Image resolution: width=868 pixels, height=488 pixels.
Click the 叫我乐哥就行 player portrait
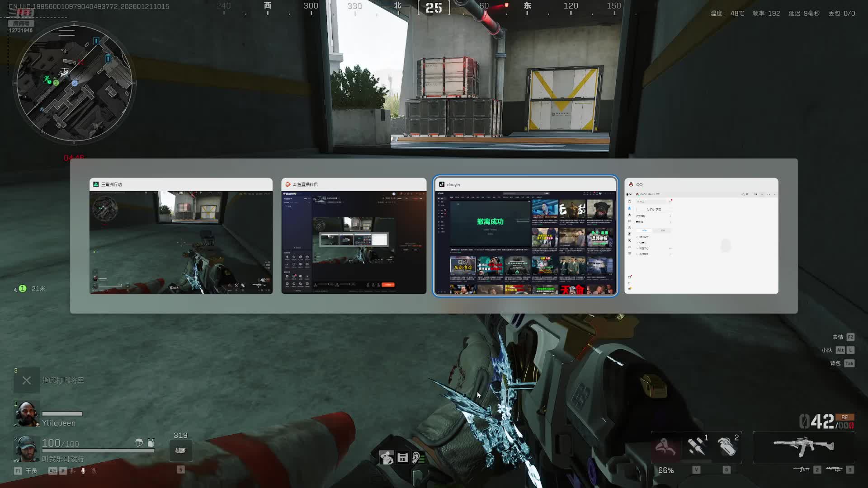(x=26, y=449)
